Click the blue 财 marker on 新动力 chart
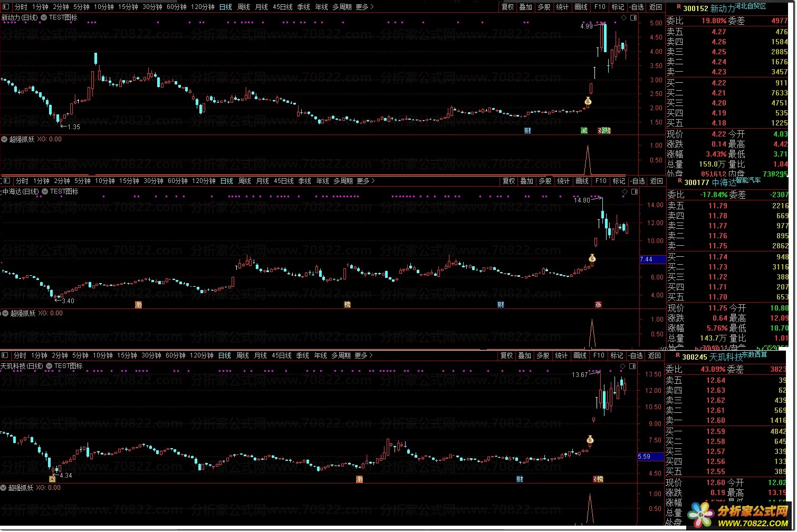 pyautogui.click(x=527, y=130)
